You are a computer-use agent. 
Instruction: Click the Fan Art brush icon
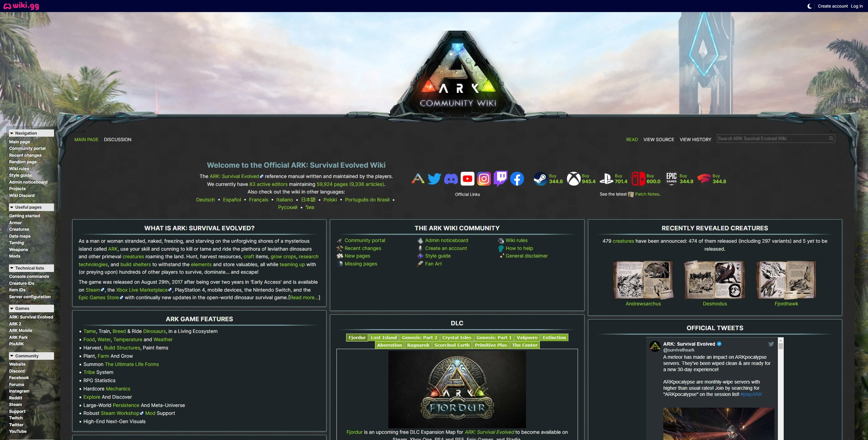pyautogui.click(x=420, y=264)
